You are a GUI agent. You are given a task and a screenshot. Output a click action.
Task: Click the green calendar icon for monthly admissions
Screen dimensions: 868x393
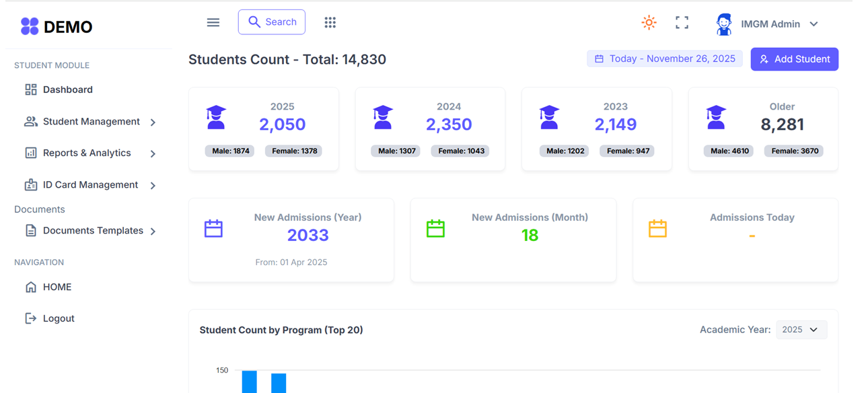tap(435, 228)
